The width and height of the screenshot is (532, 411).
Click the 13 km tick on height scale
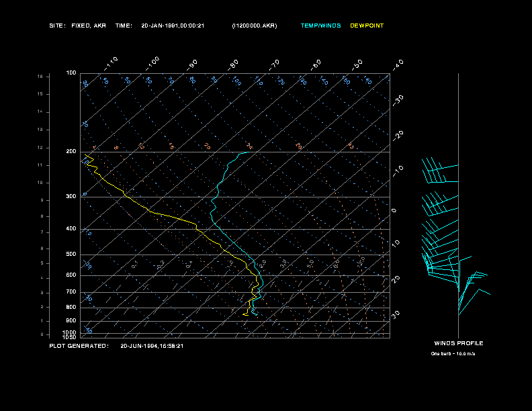pos(40,130)
